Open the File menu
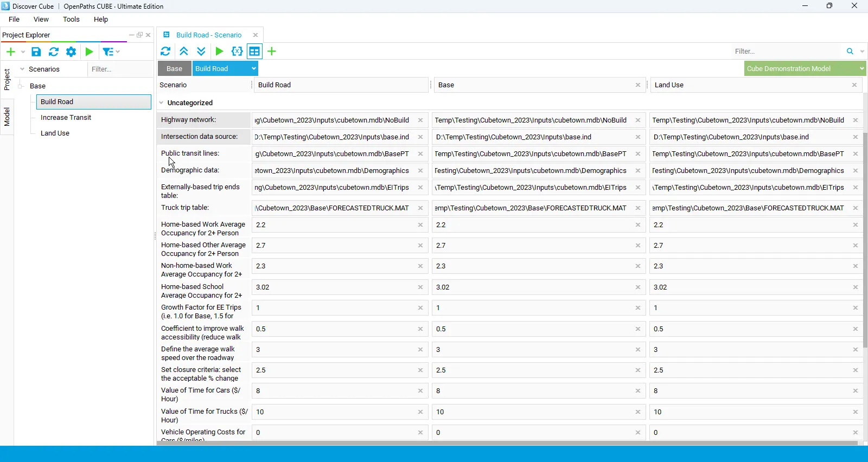 [x=14, y=20]
